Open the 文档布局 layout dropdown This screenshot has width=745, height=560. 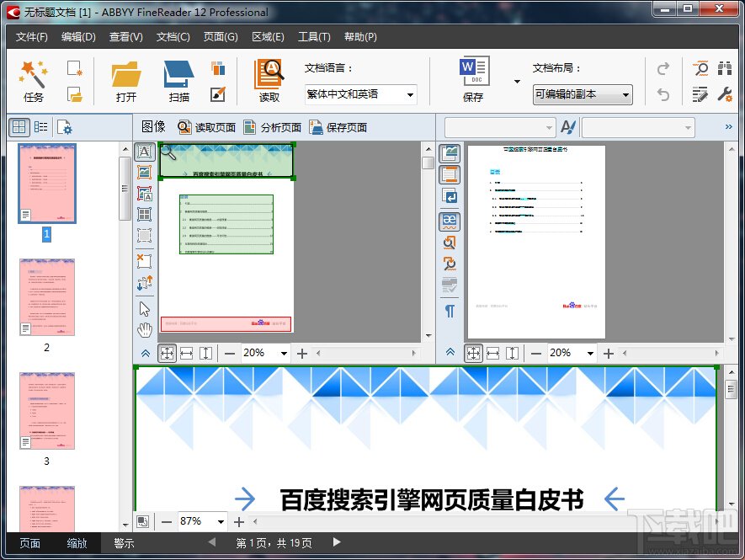click(x=625, y=94)
